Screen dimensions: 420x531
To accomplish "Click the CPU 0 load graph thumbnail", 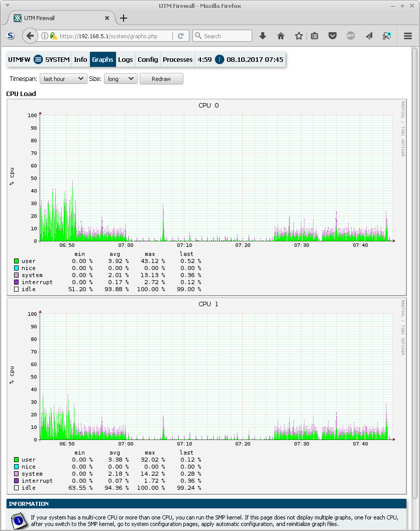I will point(207,198).
